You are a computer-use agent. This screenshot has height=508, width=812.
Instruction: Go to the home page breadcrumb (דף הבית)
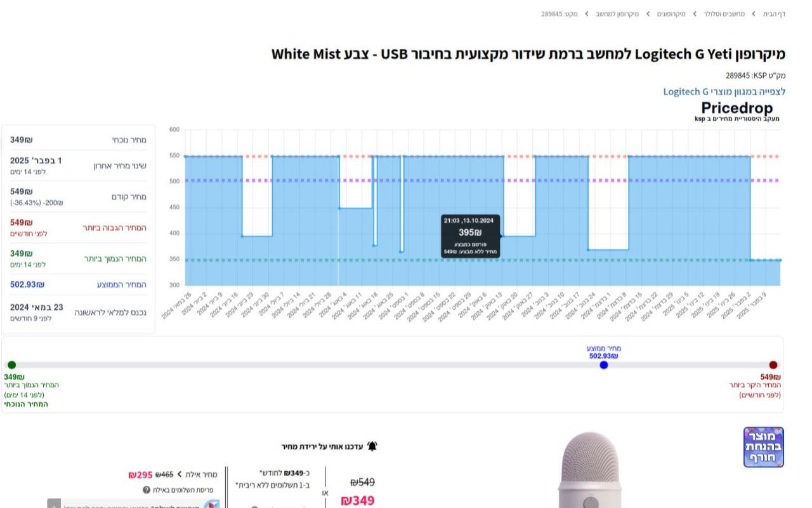coord(774,14)
